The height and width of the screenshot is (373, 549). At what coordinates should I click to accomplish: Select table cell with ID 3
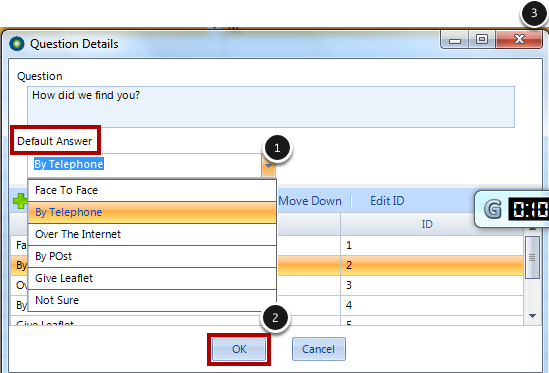[432, 285]
